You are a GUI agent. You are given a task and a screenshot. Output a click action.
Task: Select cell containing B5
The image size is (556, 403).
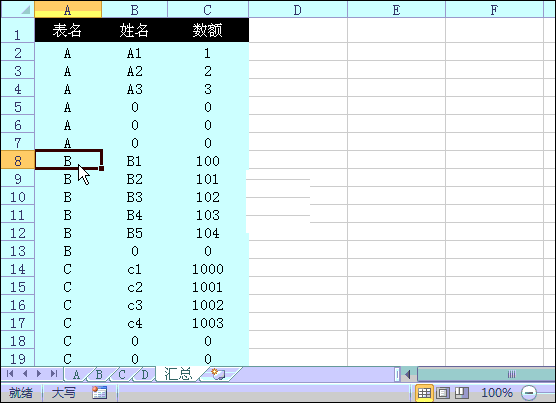[x=135, y=233]
